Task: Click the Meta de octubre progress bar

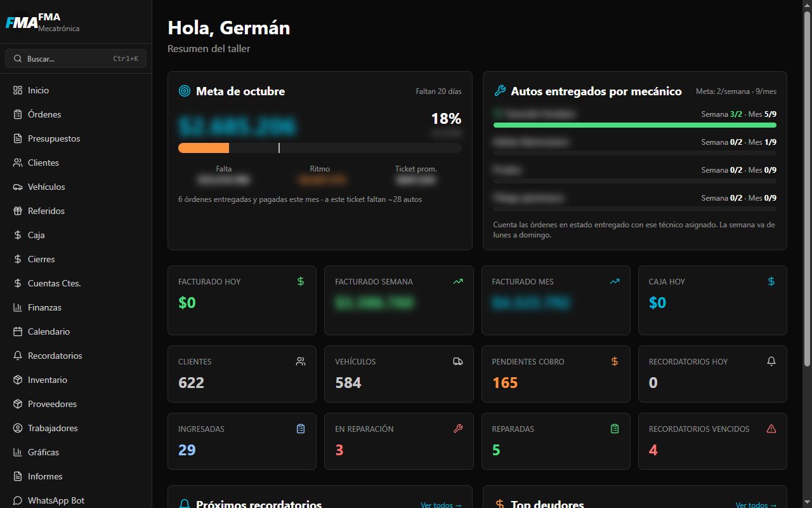Action: click(320, 148)
